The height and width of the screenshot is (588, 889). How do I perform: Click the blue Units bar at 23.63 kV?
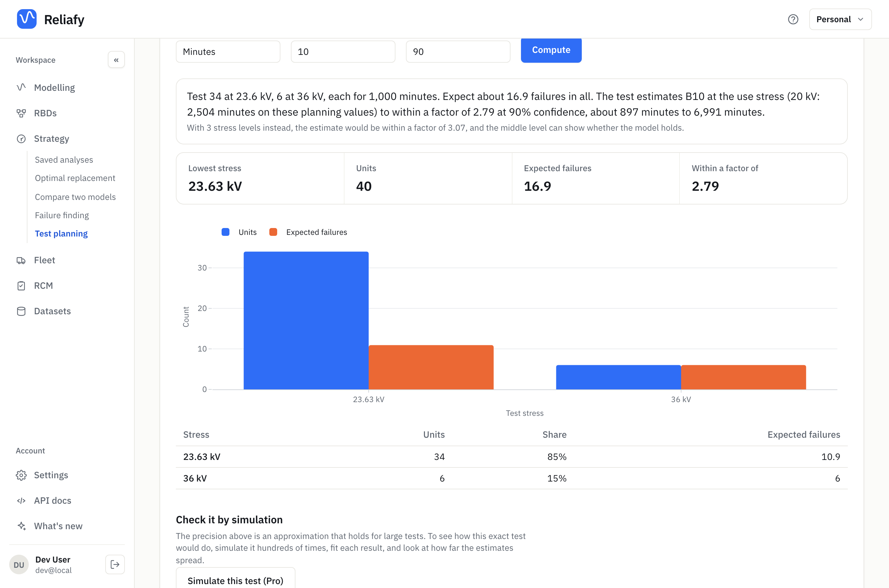(306, 321)
